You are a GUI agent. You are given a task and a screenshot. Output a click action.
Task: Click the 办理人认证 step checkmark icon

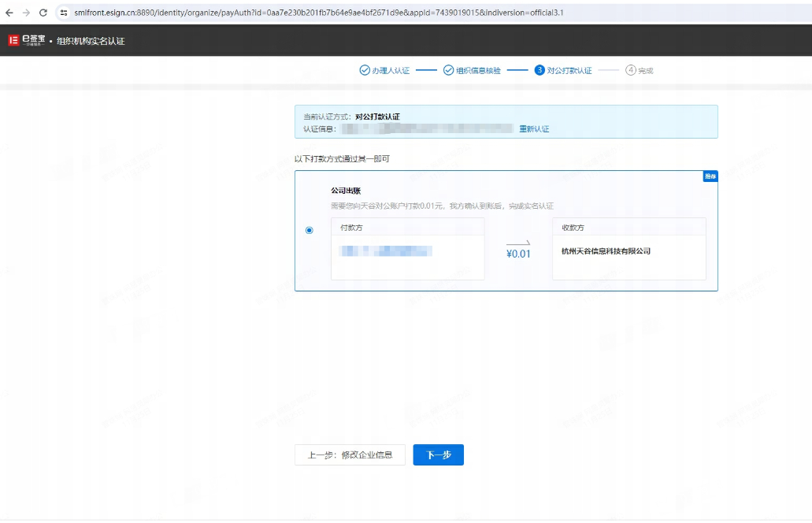pos(365,70)
